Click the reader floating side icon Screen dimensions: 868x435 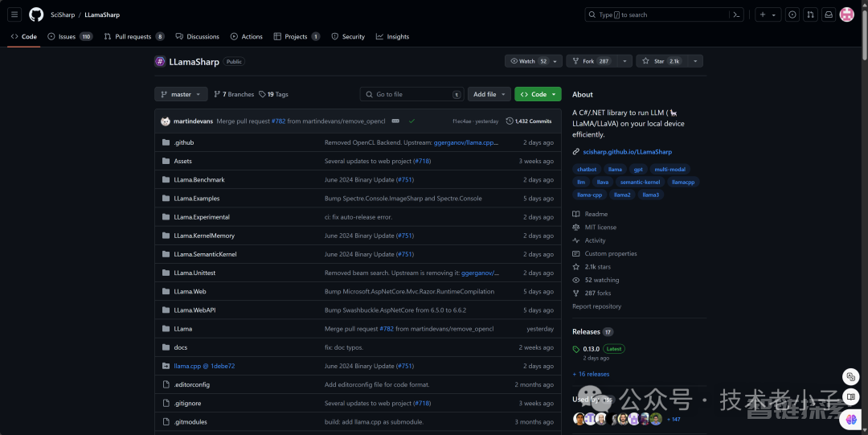(851, 397)
